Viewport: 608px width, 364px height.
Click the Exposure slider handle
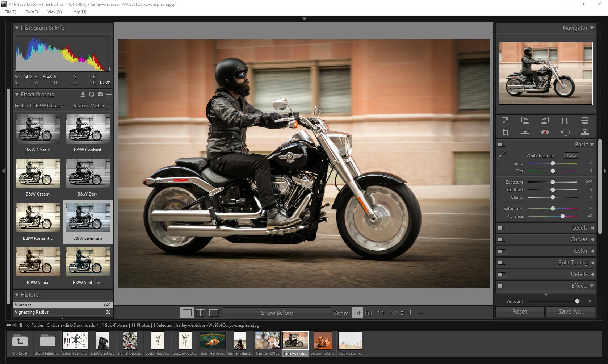(x=553, y=182)
